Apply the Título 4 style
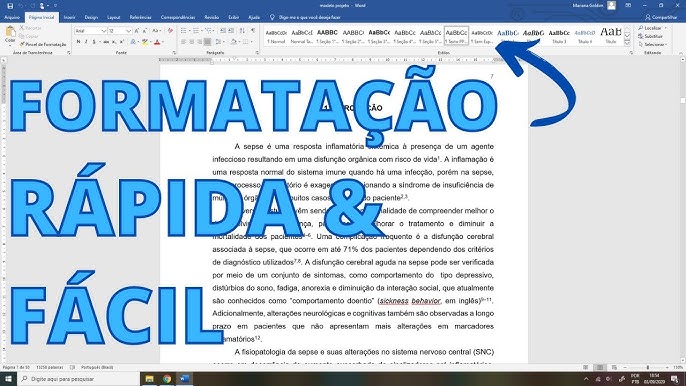Image resolution: width=686 pixels, height=386 pixels. coord(585,36)
